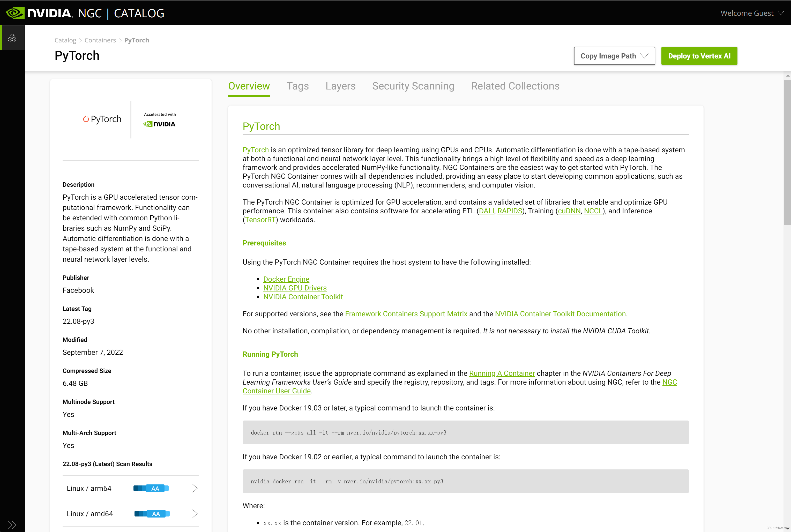Image resolution: width=791 pixels, height=532 pixels.
Task: Open the Docker Engine link
Action: [x=286, y=279]
